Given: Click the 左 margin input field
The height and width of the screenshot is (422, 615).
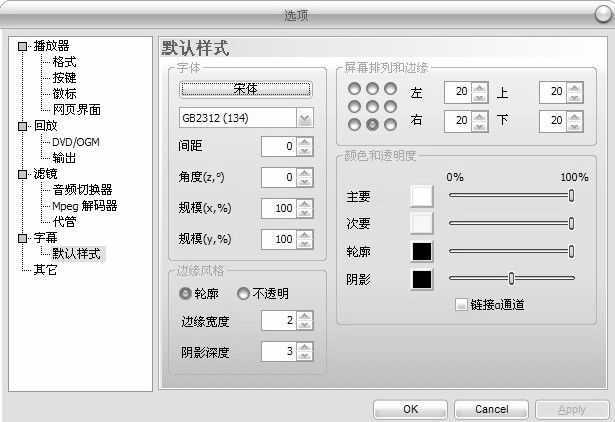Looking at the screenshot, I should (457, 92).
